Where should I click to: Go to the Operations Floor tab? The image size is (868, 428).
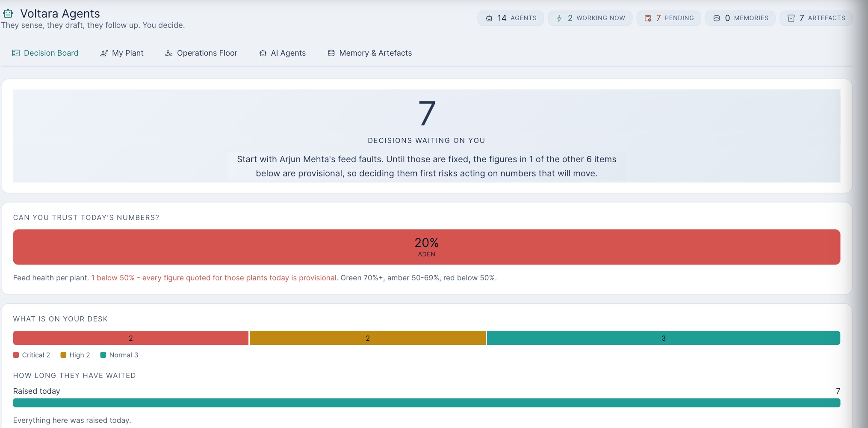201,53
